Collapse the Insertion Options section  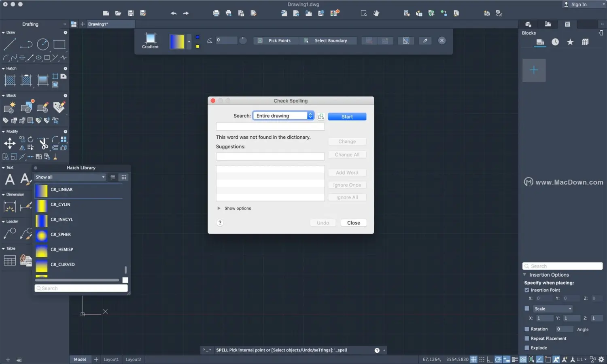(524, 275)
